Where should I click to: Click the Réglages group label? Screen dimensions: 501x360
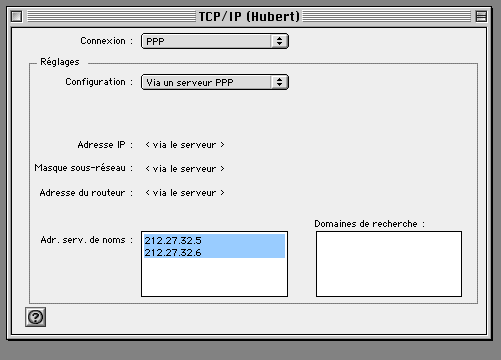(60, 62)
